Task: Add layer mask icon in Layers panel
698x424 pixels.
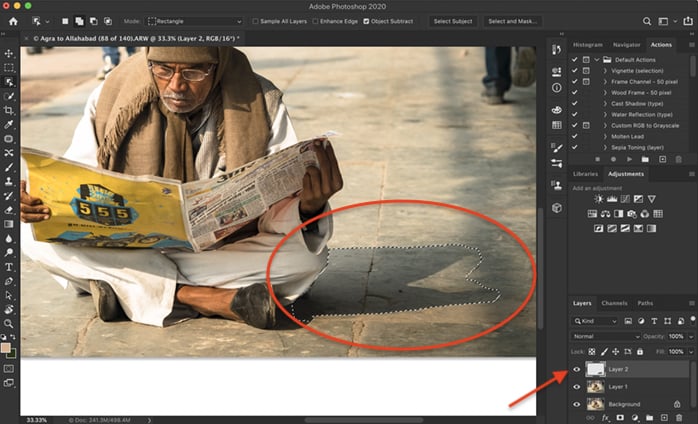Action: (620, 418)
